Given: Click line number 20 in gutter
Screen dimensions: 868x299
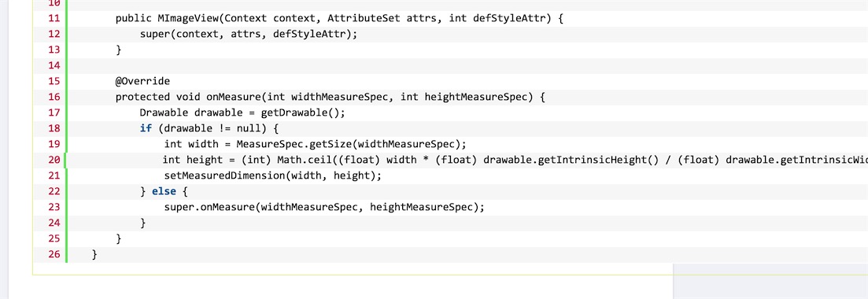Looking at the screenshot, I should click(x=54, y=161).
